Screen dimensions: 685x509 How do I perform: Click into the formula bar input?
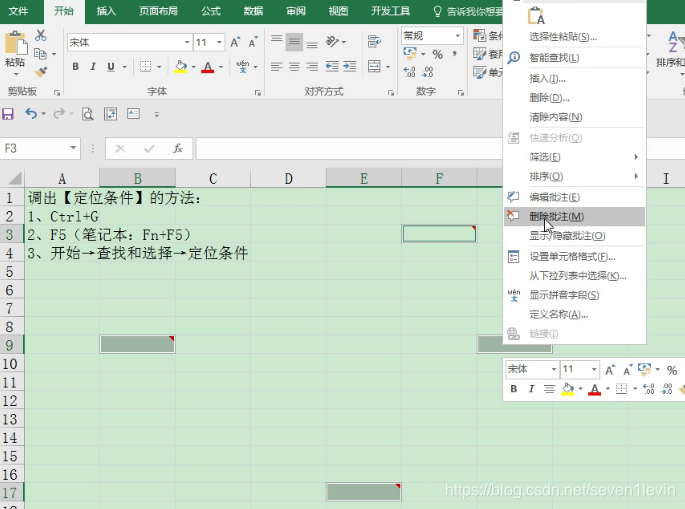[x=349, y=149]
